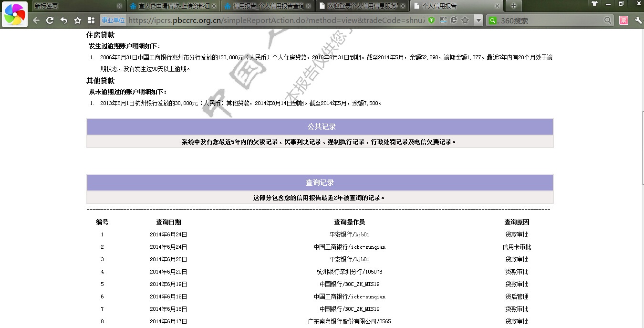
Task: Click inside the 360搜索 search field
Action: (549, 21)
